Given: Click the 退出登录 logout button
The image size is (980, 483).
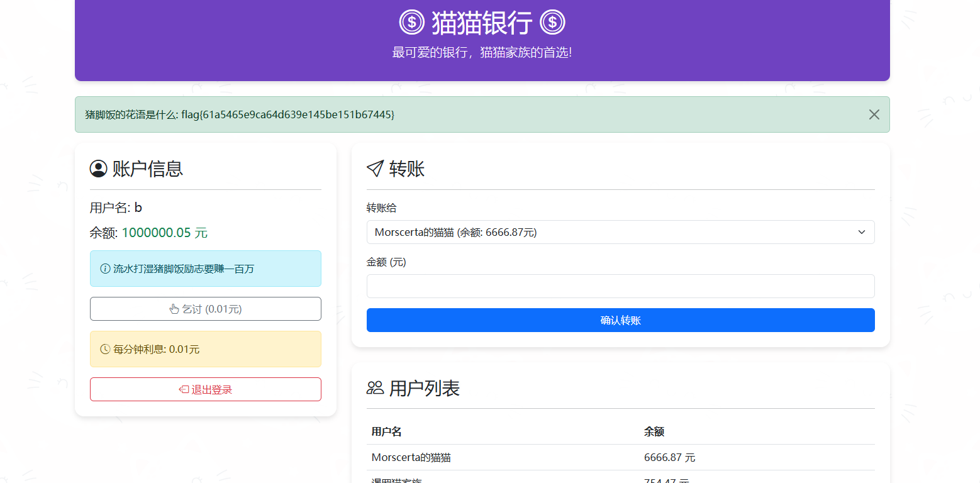Looking at the screenshot, I should [x=206, y=389].
